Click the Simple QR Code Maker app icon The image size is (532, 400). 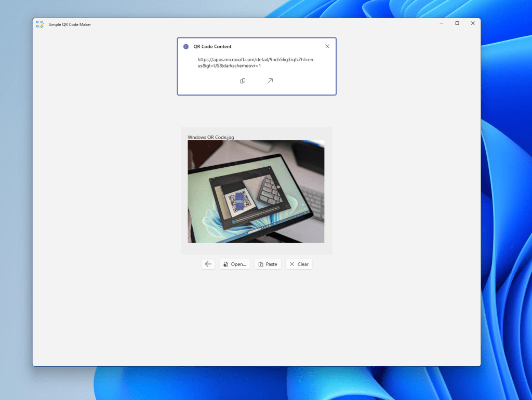(x=40, y=24)
